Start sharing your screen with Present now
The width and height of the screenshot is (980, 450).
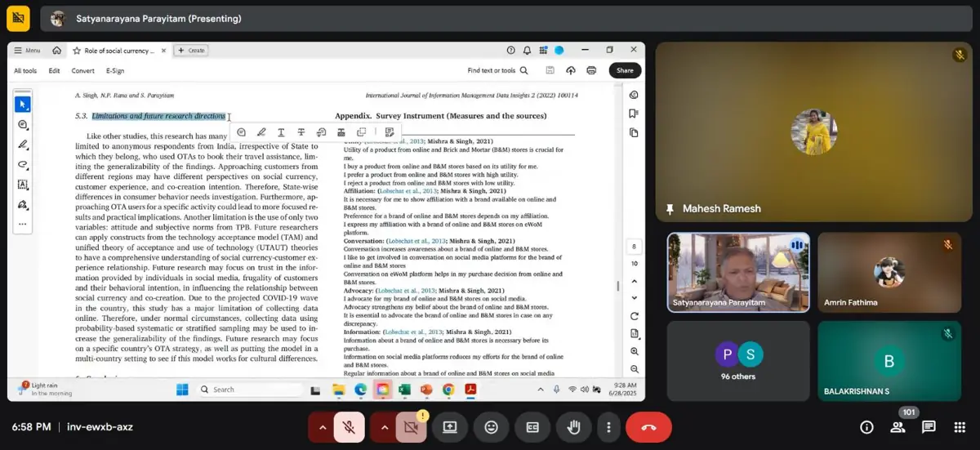coord(449,426)
